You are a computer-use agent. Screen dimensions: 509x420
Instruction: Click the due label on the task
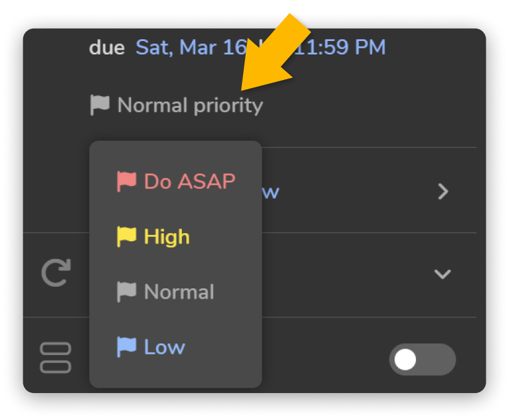click(107, 47)
